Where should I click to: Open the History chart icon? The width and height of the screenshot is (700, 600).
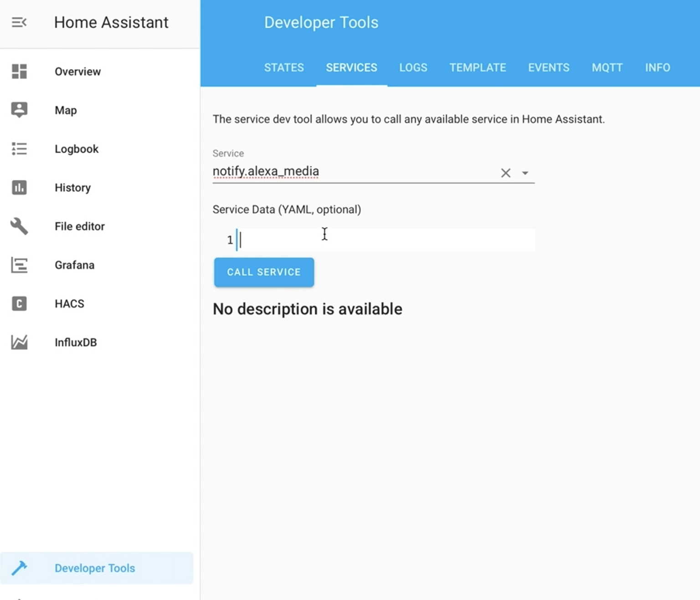[19, 187]
